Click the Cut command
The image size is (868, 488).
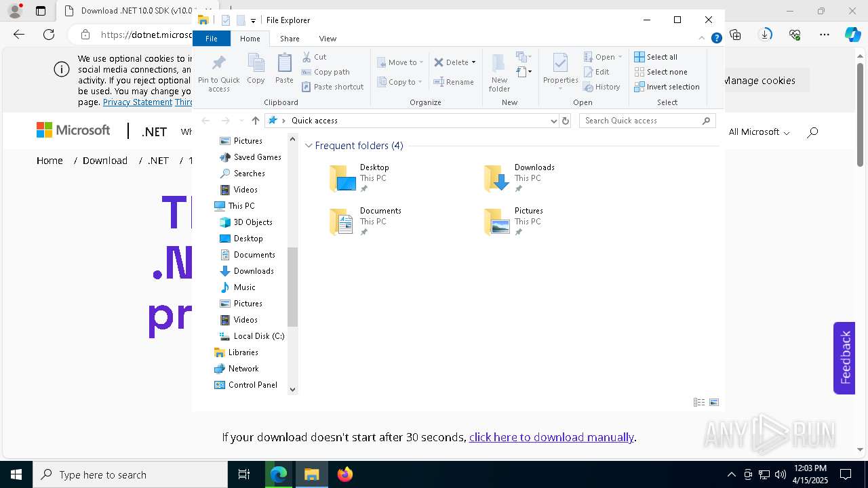click(x=315, y=57)
